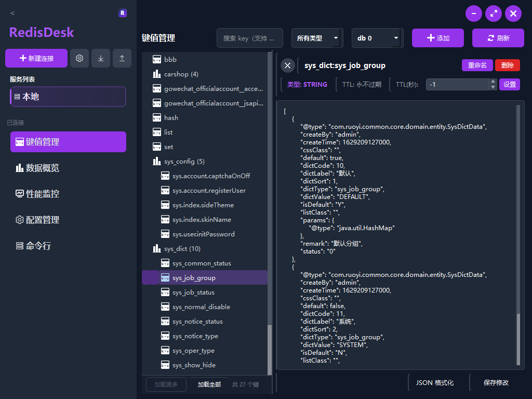The height and width of the screenshot is (399, 532).
Task: Click the download import icon button
Action: 101,58
